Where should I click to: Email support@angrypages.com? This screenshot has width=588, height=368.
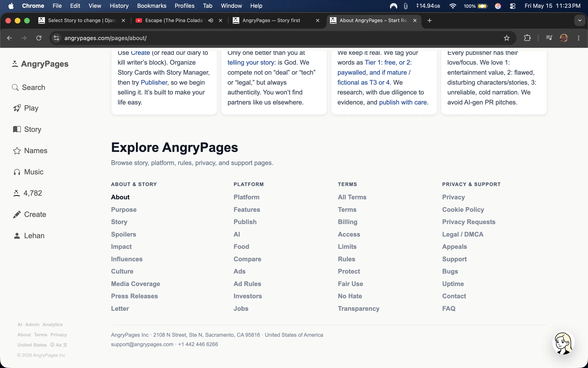[x=142, y=344]
